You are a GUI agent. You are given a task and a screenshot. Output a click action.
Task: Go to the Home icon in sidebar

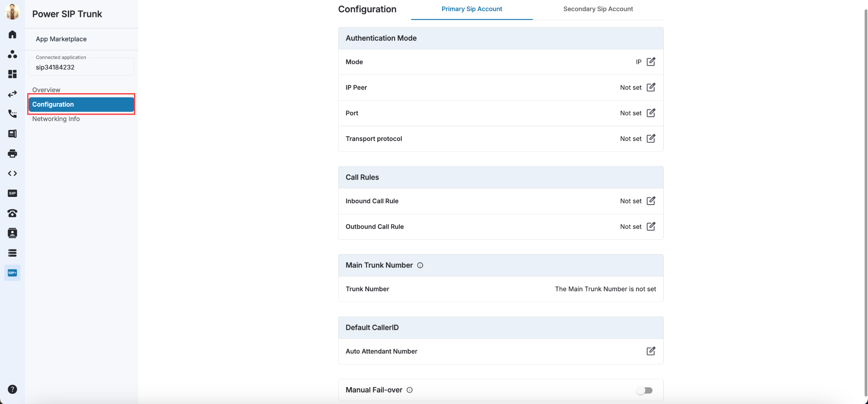[x=12, y=34]
